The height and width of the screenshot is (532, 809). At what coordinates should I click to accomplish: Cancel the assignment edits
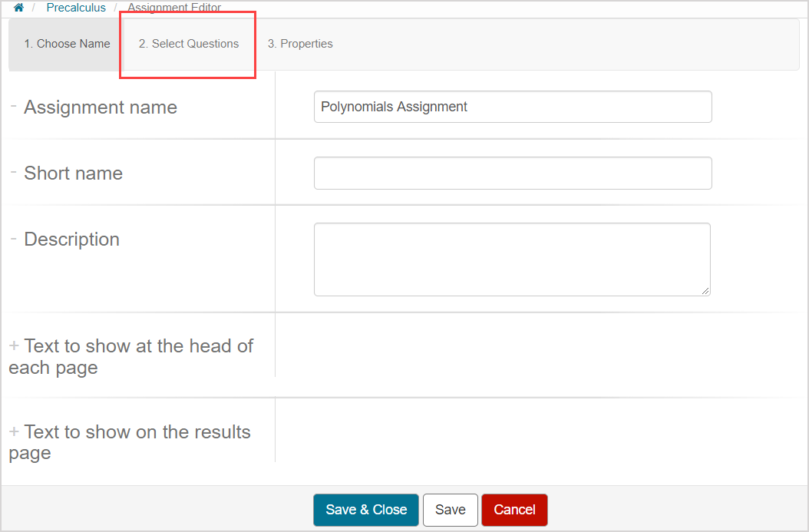514,510
